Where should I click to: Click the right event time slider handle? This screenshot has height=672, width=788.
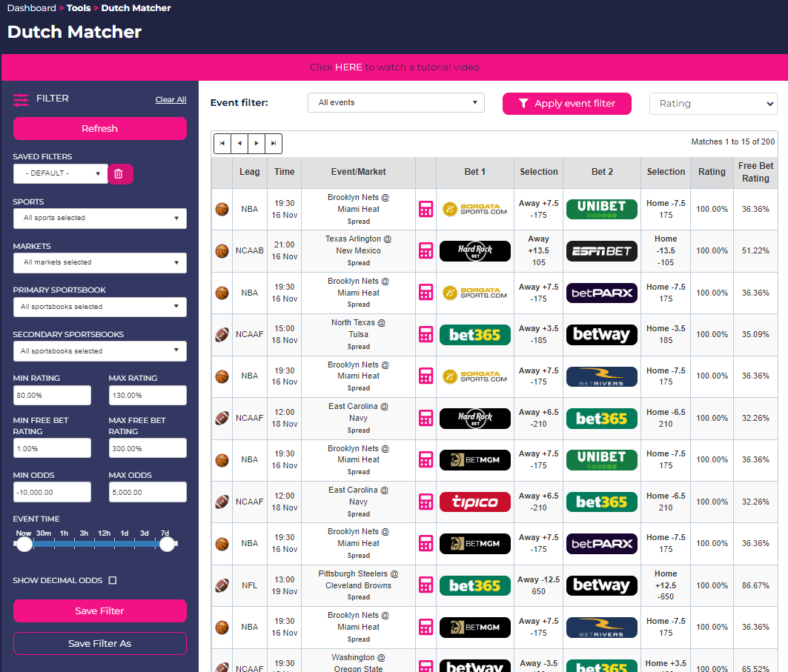coord(168,544)
